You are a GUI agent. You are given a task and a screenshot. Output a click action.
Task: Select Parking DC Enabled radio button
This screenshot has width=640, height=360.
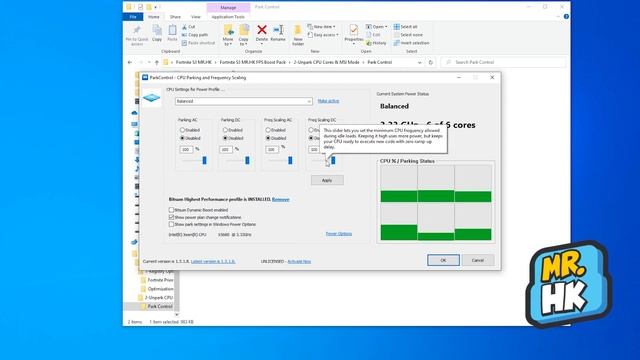pos(225,130)
